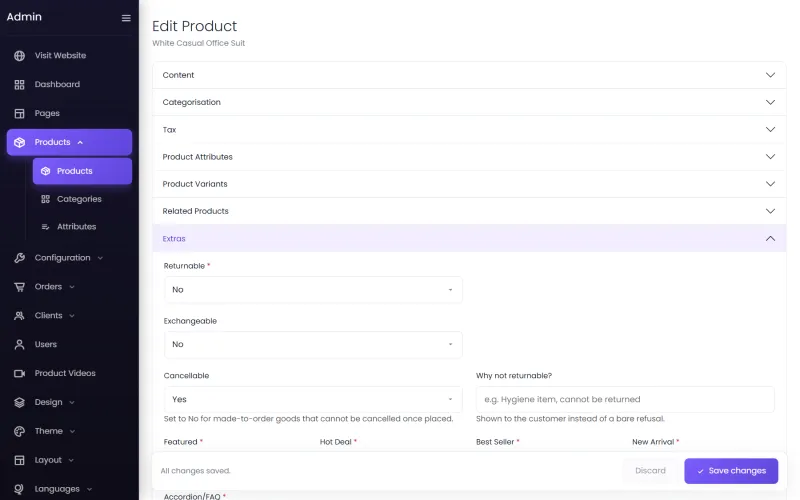
Task: Click the Languages icon in sidebar
Action: 19,489
